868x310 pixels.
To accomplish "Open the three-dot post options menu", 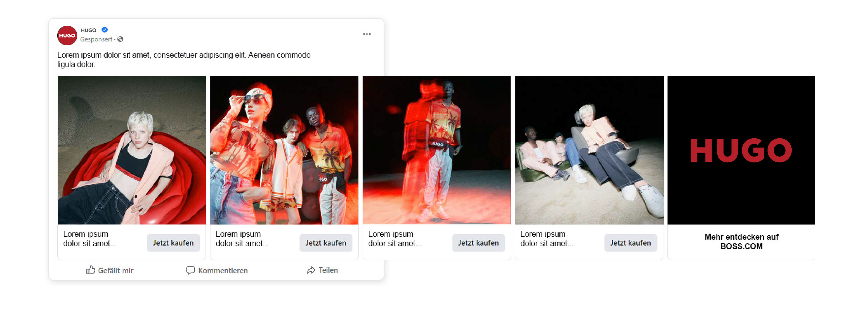I will pos(367,34).
